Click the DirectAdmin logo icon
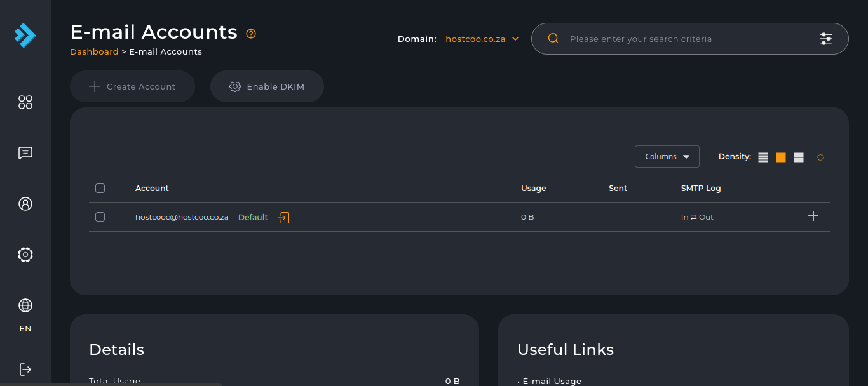 (25, 36)
